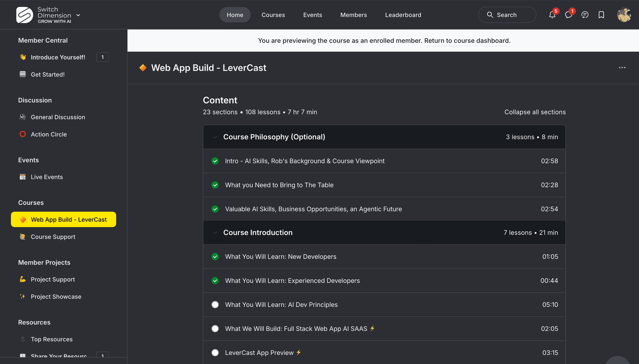Open the Project Showcase sparkle item
This screenshot has width=639, height=364.
56,297
